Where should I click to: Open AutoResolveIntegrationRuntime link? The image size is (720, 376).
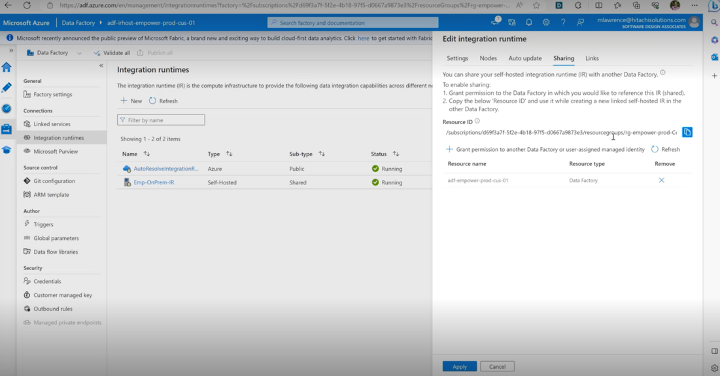166,168
